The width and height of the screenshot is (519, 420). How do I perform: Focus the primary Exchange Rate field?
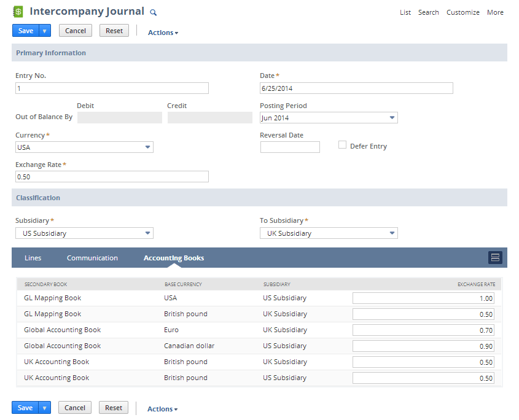point(112,176)
